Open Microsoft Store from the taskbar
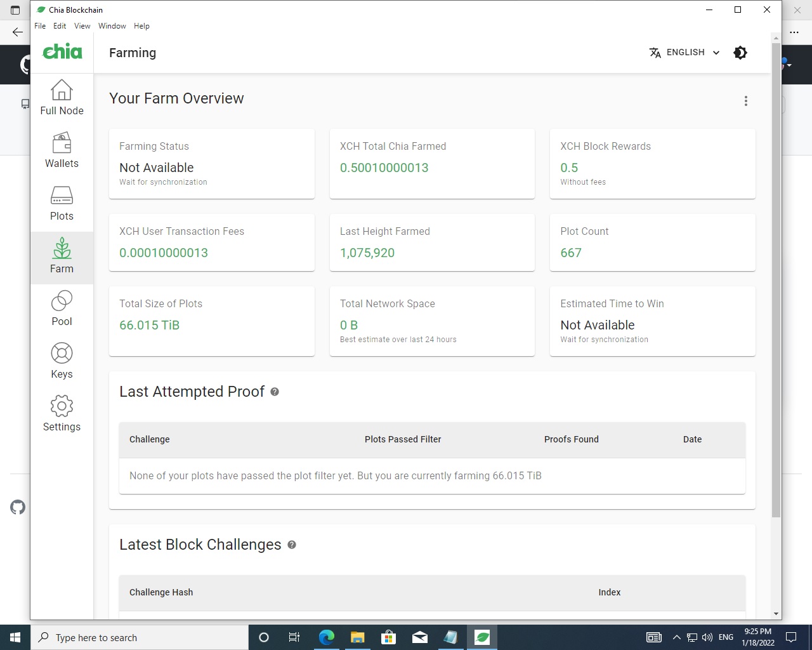The height and width of the screenshot is (650, 812). [388, 637]
